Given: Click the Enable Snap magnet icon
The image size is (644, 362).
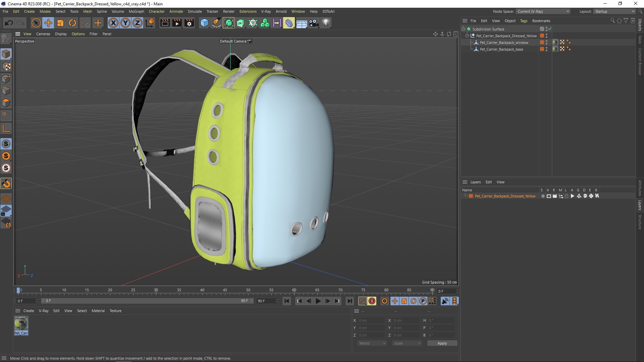Looking at the screenshot, I should click(6, 183).
